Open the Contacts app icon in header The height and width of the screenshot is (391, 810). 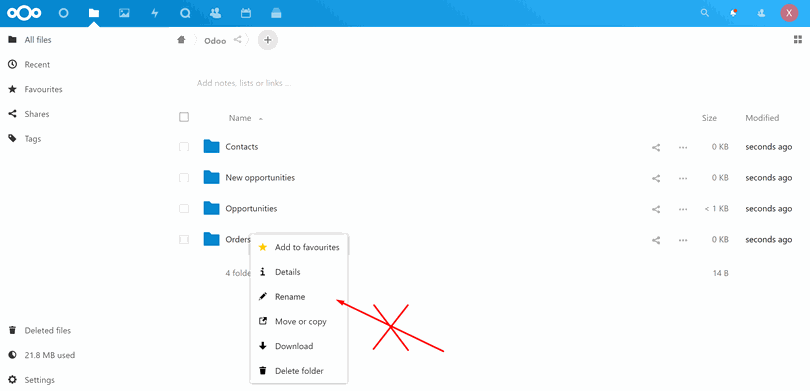coord(215,13)
